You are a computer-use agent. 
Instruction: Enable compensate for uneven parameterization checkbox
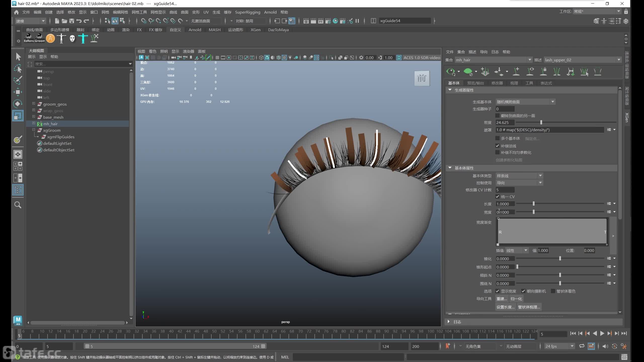pos(497,152)
